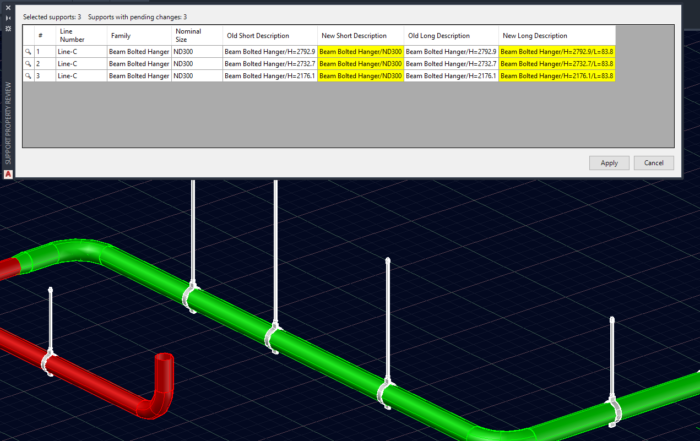Click the Old Short Description column header

click(x=270, y=36)
